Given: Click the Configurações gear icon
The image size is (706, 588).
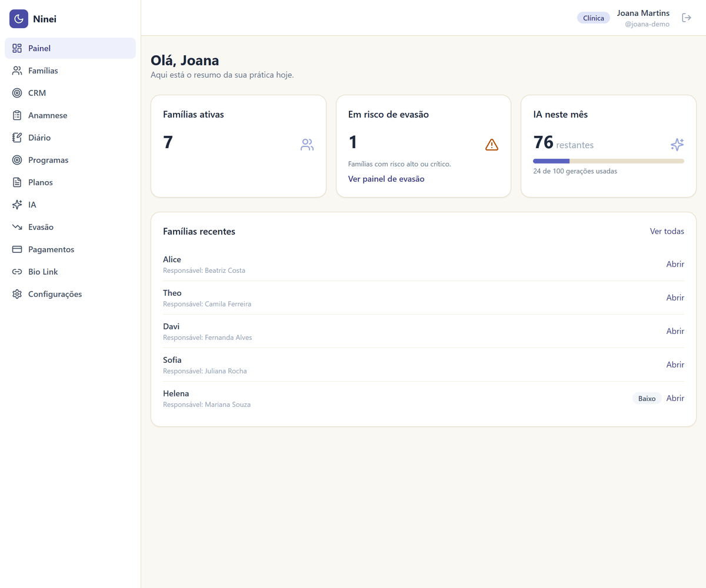Looking at the screenshot, I should click(x=17, y=294).
